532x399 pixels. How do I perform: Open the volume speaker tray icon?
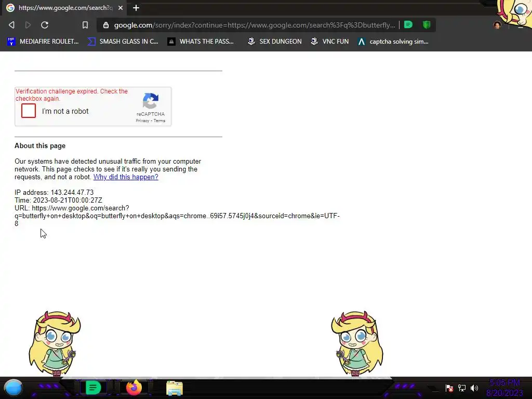tap(474, 388)
